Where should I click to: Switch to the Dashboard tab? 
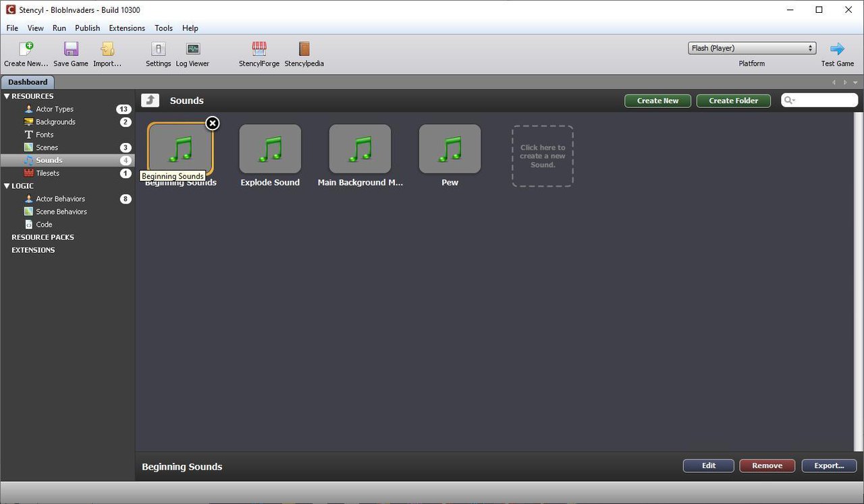pyautogui.click(x=28, y=82)
